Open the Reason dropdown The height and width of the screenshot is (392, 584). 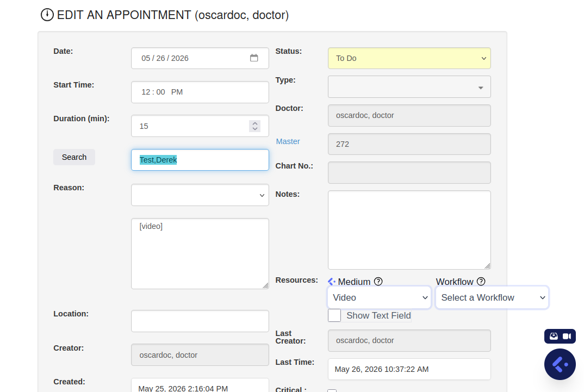[x=200, y=195]
